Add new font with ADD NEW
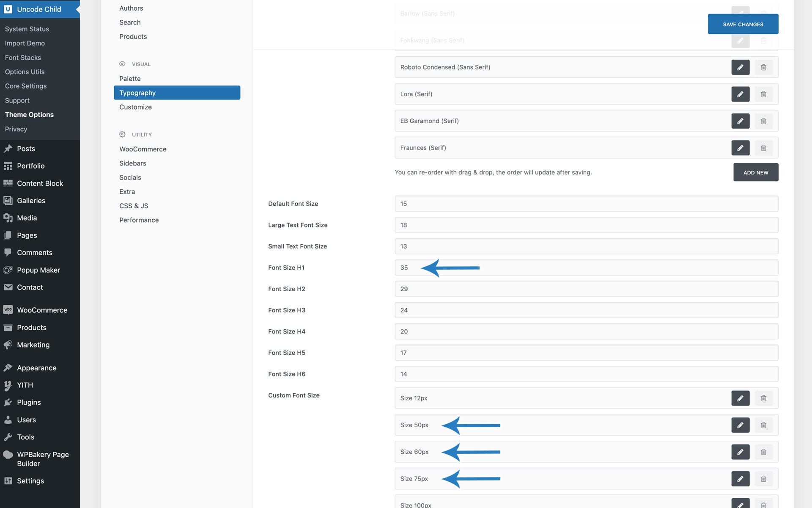812x508 pixels. pos(755,172)
